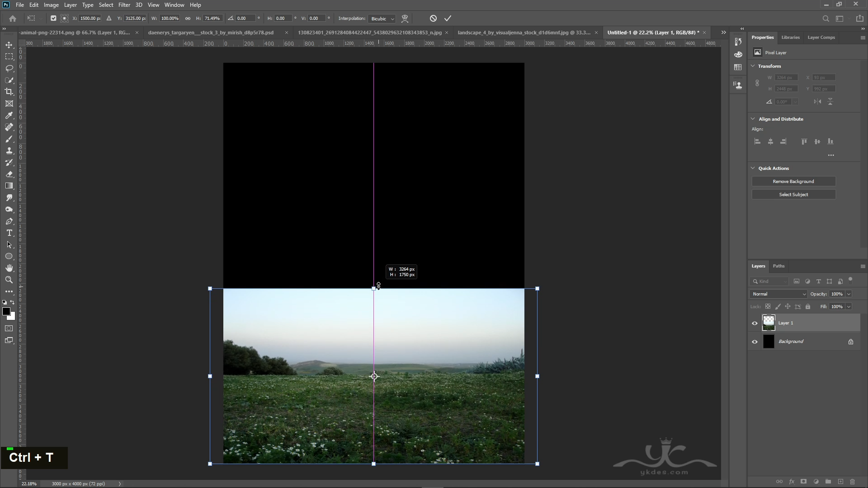868x488 pixels.
Task: Click the Layer 1 thumbnail
Action: [769, 323]
